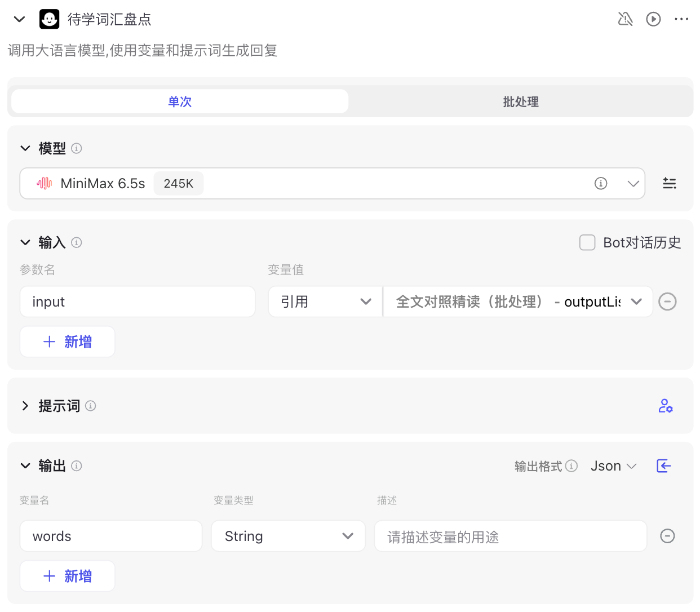Click the 待学词汇盘点 node title
Image resolution: width=700 pixels, height=612 pixels.
[x=109, y=20]
